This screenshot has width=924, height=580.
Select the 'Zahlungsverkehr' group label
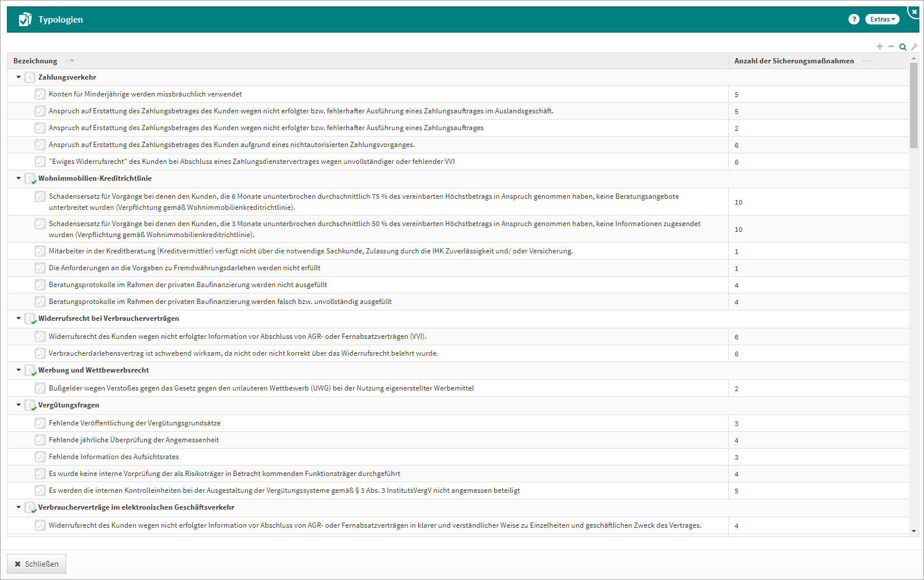(x=67, y=77)
